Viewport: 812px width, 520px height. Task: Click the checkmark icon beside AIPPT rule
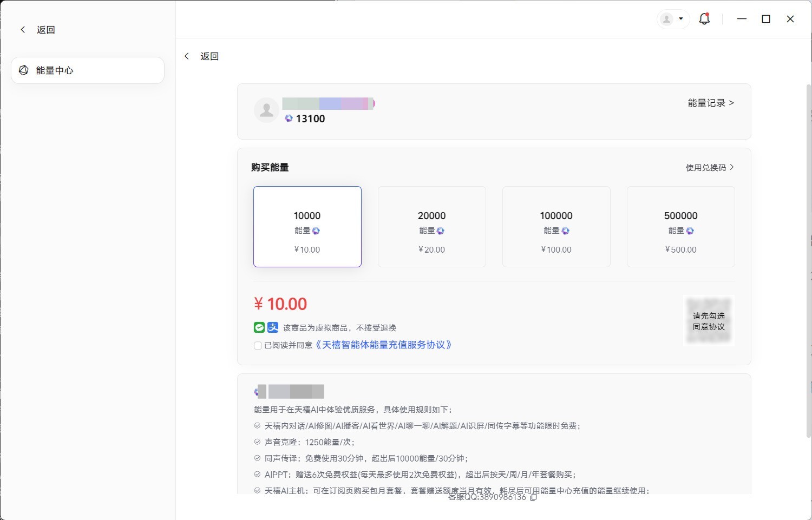tap(258, 475)
